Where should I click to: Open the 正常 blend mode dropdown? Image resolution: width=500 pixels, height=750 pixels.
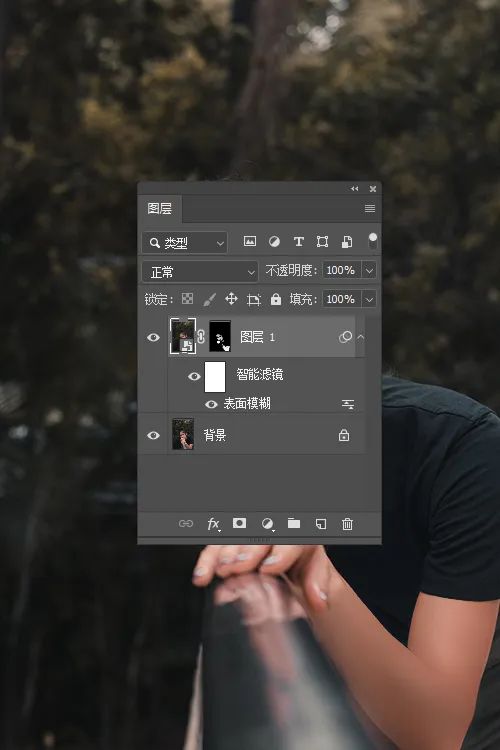(200, 272)
